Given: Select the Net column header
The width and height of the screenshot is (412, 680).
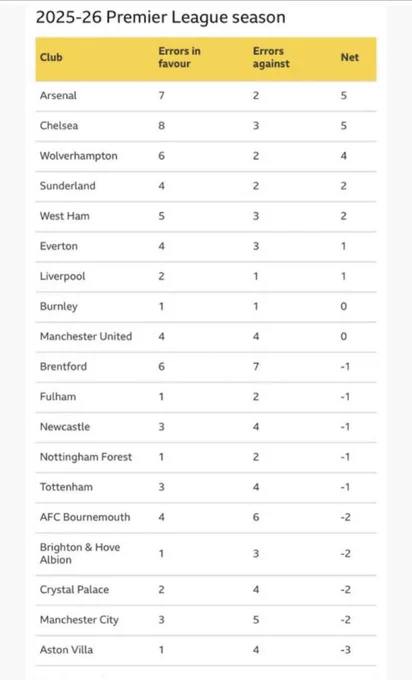Looking at the screenshot, I should click(x=350, y=57).
